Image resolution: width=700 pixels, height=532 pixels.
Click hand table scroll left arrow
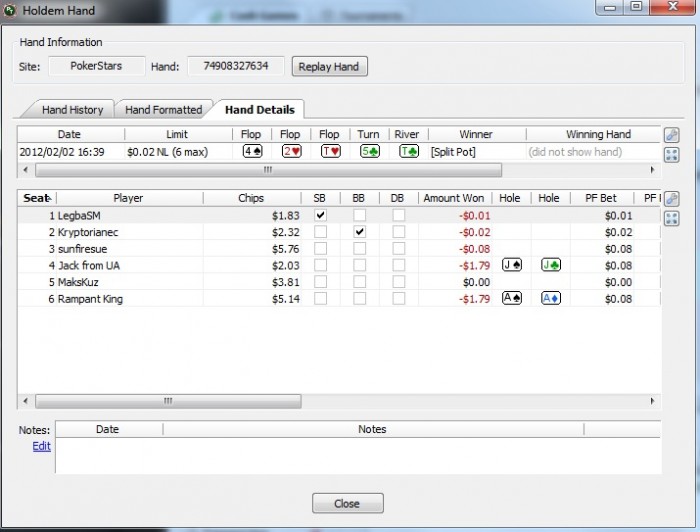(x=25, y=170)
